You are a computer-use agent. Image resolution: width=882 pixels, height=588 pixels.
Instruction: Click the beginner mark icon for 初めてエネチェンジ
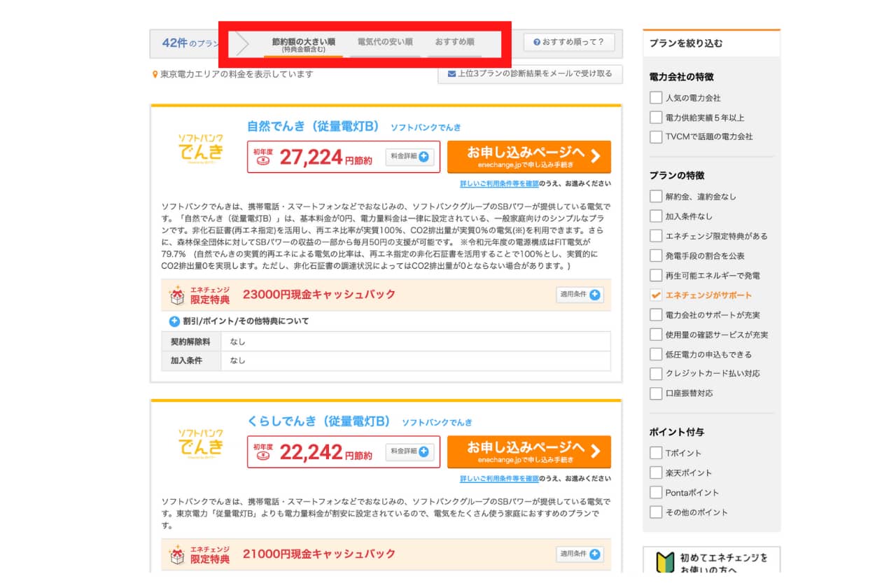(664, 562)
